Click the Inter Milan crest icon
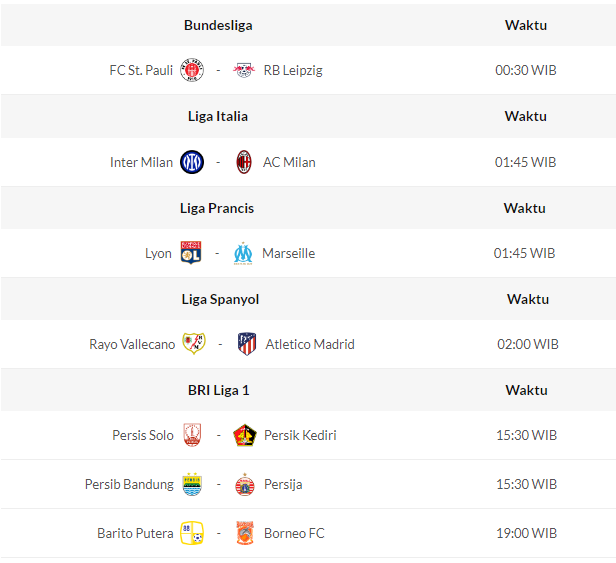 (x=192, y=162)
